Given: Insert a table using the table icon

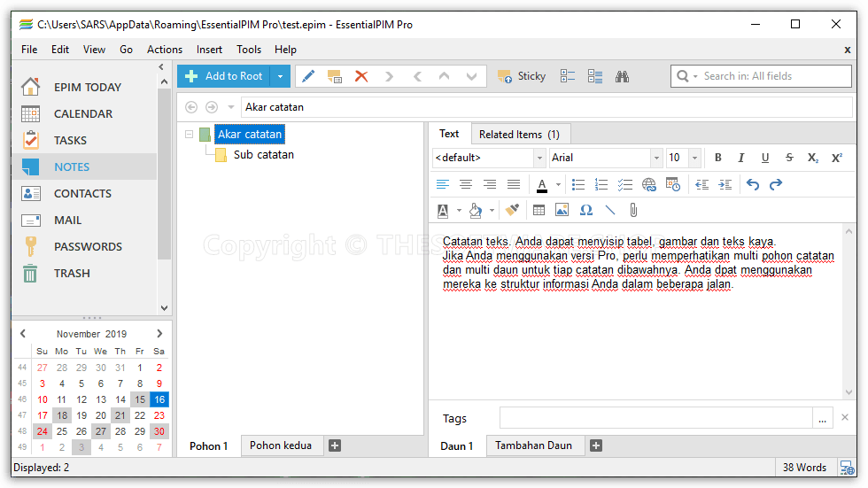Looking at the screenshot, I should [539, 210].
